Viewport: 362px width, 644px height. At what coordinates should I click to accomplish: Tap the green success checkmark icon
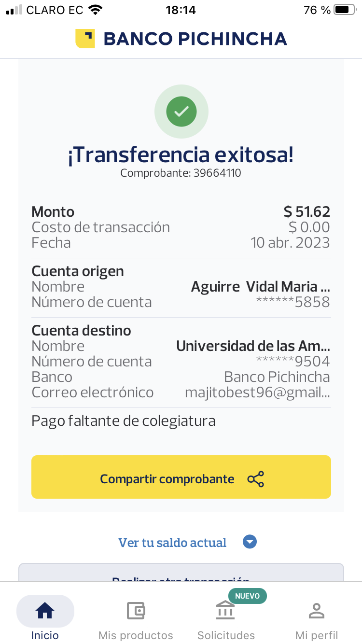tap(181, 112)
